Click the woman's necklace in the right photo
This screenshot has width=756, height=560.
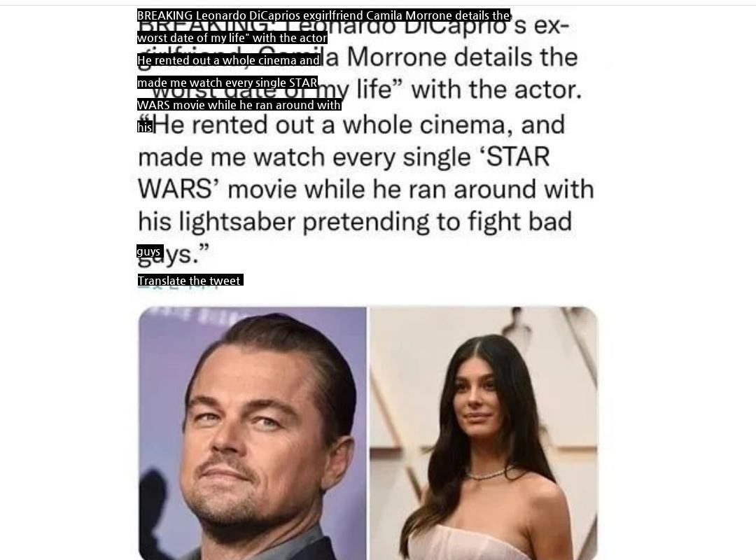[x=489, y=472]
